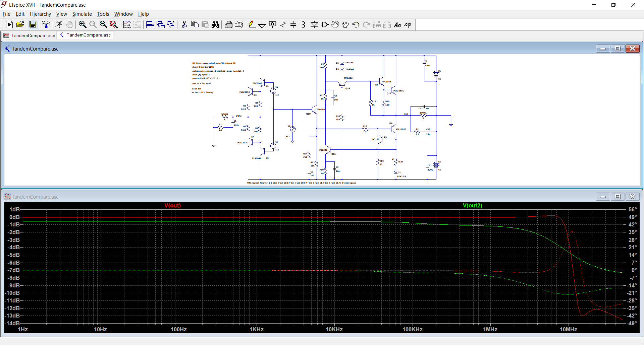The width and height of the screenshot is (644, 345).
Task: Select the Move open-hand tool
Action: coord(335,24)
